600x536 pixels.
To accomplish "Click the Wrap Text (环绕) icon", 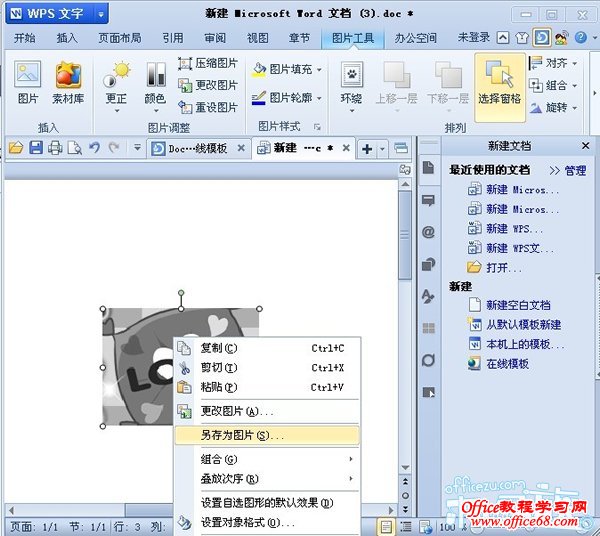I will 351,80.
